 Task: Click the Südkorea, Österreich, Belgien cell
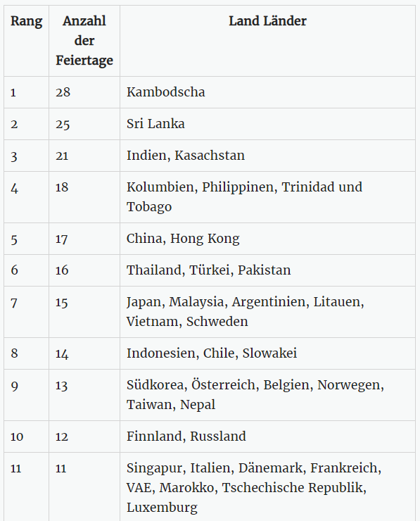[x=267, y=395]
